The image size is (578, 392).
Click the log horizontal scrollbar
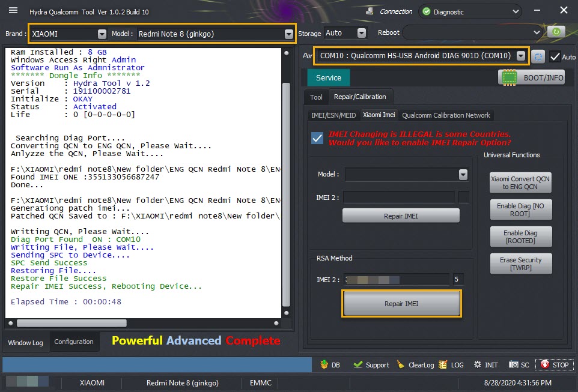[x=144, y=323]
